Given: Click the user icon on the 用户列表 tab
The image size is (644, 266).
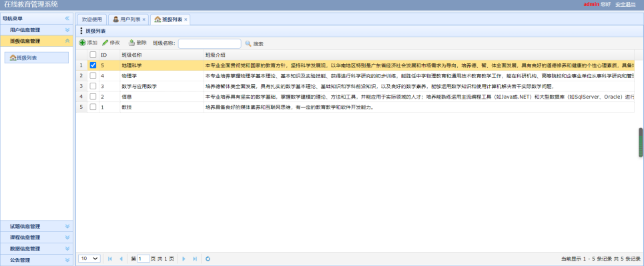Looking at the screenshot, I should [116, 19].
